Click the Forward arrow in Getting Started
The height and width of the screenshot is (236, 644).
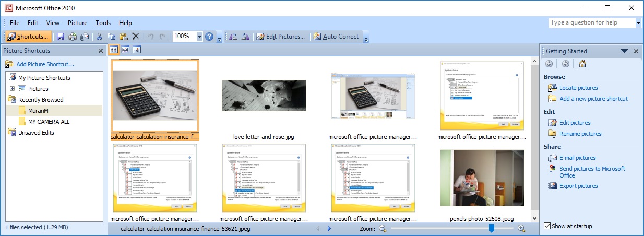[566, 64]
